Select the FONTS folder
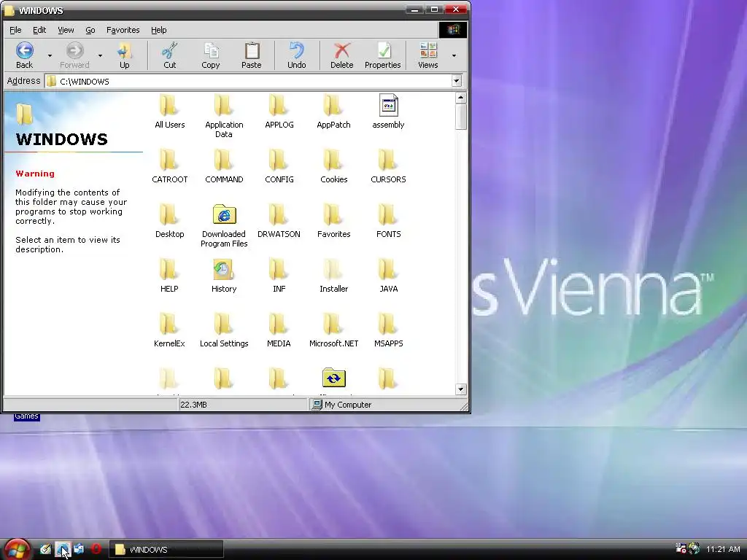The image size is (747, 560). click(388, 222)
